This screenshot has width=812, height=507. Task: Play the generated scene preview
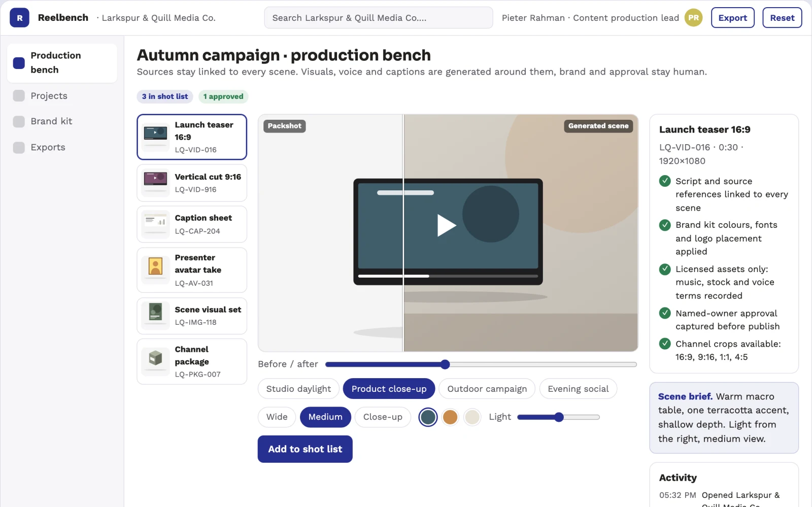pos(447,225)
